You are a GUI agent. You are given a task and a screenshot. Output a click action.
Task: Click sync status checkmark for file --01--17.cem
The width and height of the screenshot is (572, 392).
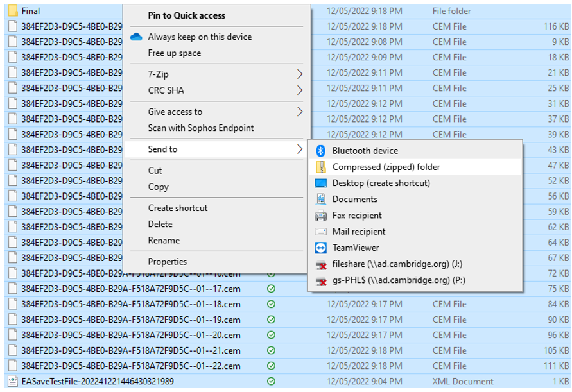point(271,289)
